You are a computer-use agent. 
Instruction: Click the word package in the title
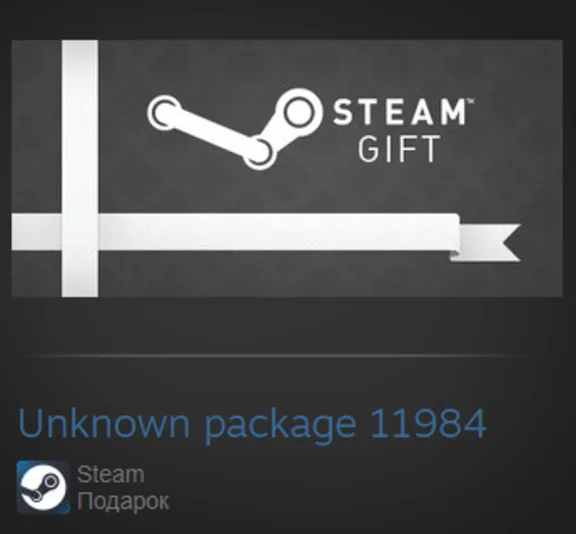[280, 427]
